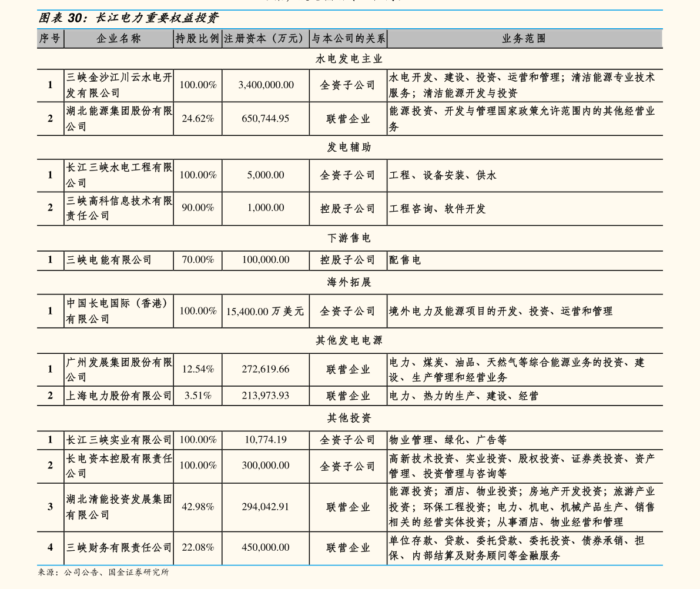This screenshot has height=589, width=700.
Task: Click company name "长江三峡实业有限公司"
Action: click(x=119, y=440)
